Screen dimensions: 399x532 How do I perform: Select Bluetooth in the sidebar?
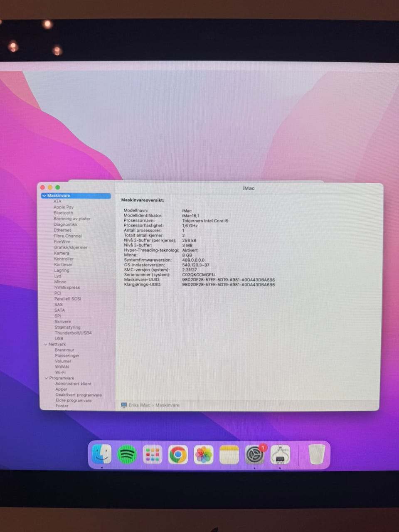63,213
